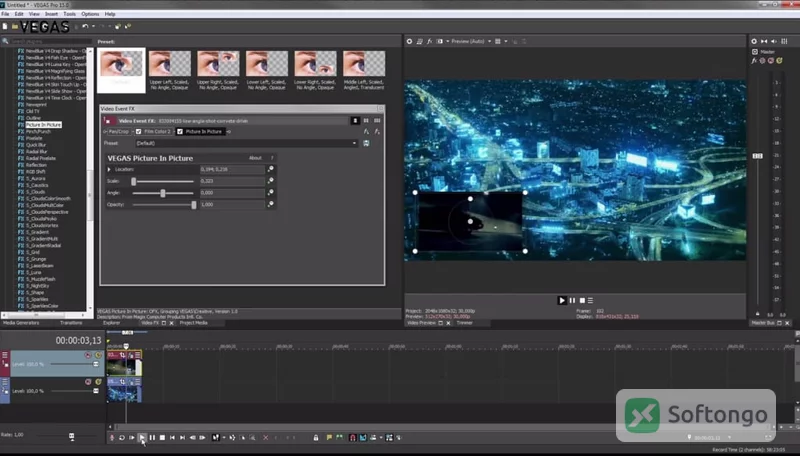Solo the first video track
The height and width of the screenshot is (456, 800).
(x=98, y=355)
